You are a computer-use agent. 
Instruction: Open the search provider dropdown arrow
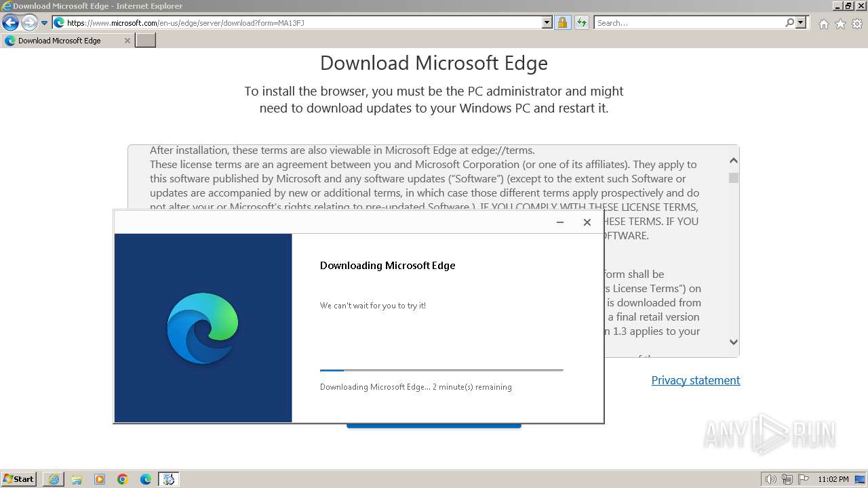[801, 22]
